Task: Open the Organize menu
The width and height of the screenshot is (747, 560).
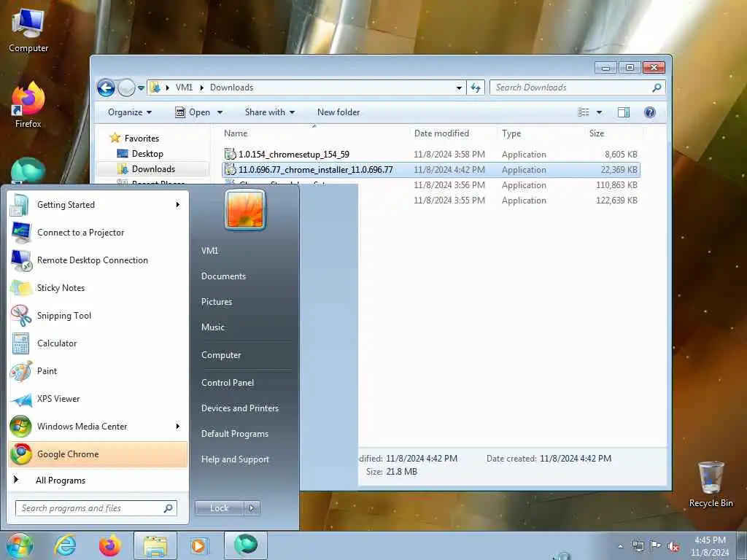Action: point(130,112)
